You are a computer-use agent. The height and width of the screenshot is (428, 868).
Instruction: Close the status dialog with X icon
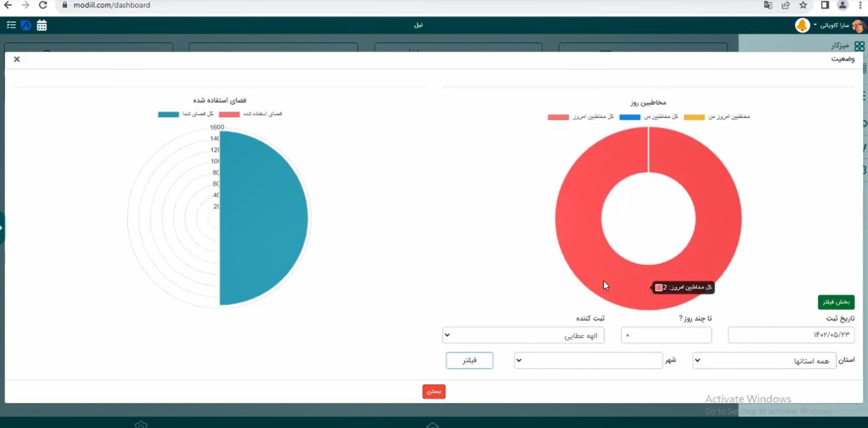click(x=17, y=59)
